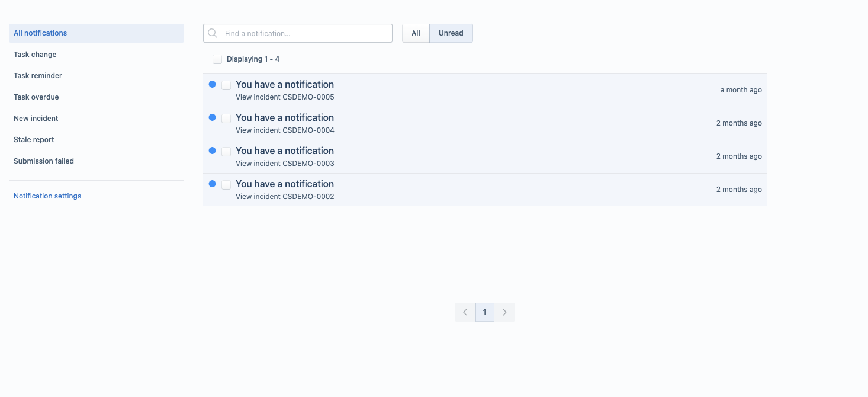Open View incident CSDEMO-0004 link
868x397 pixels.
click(285, 130)
